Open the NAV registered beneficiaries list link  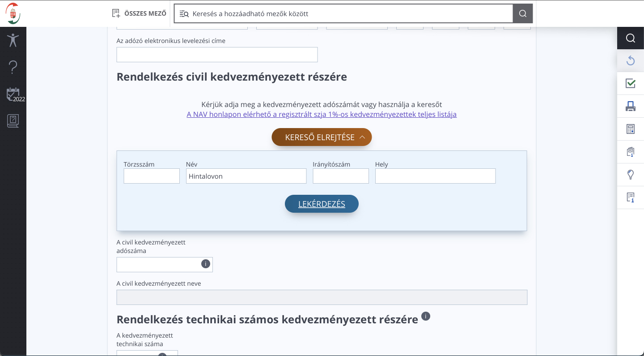[322, 114]
